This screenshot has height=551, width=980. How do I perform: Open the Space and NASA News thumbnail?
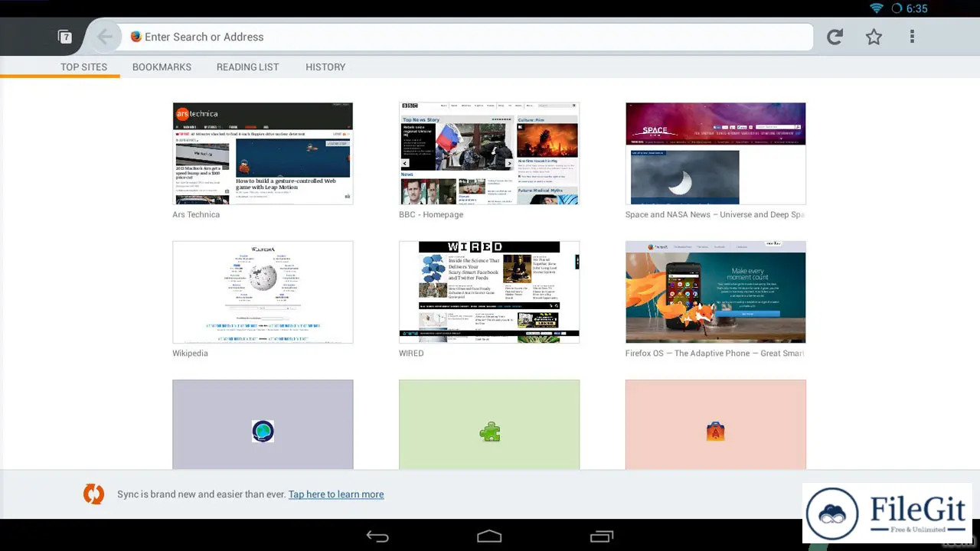(715, 153)
